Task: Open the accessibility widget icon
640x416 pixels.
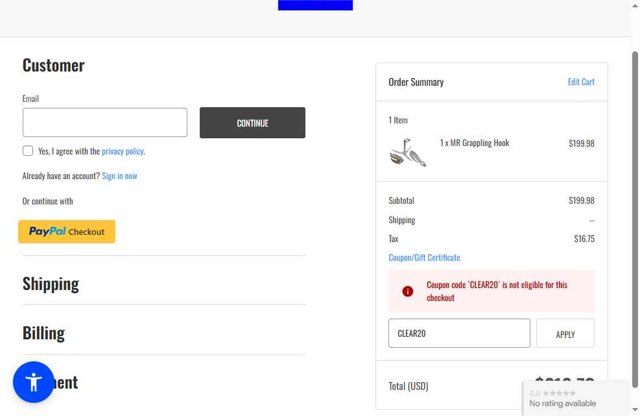Action: tap(33, 382)
